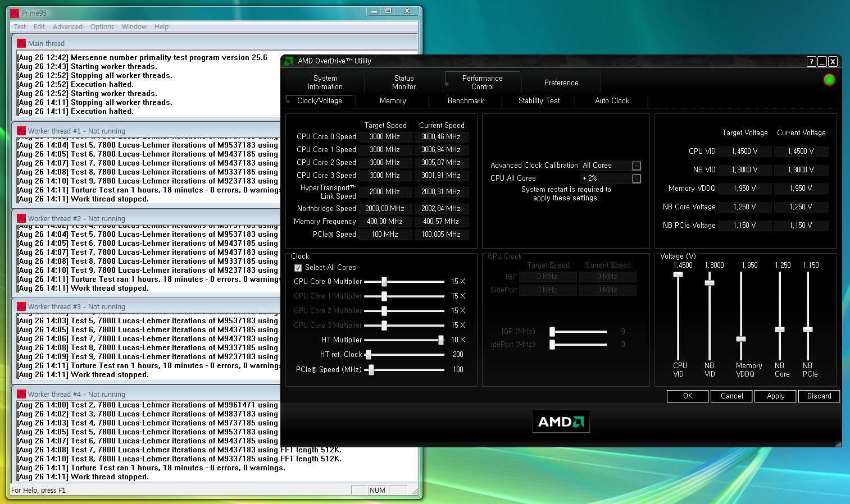Switch to the Memory sub-tab

[x=393, y=101]
